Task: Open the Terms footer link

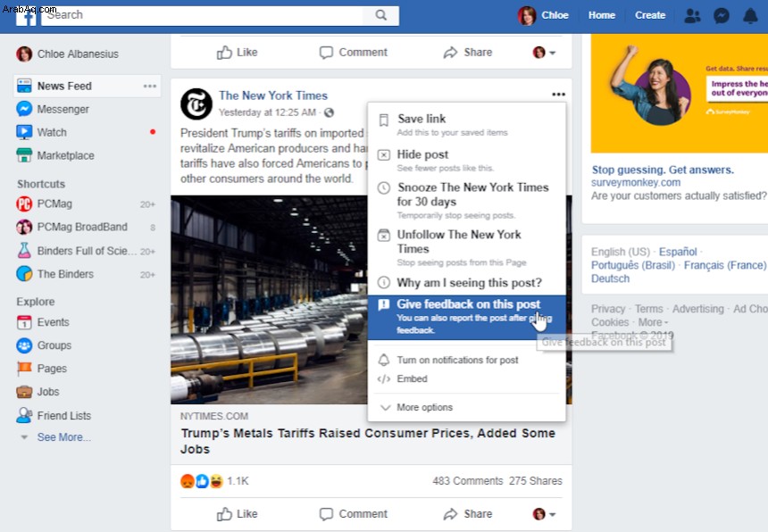Action: [x=649, y=309]
